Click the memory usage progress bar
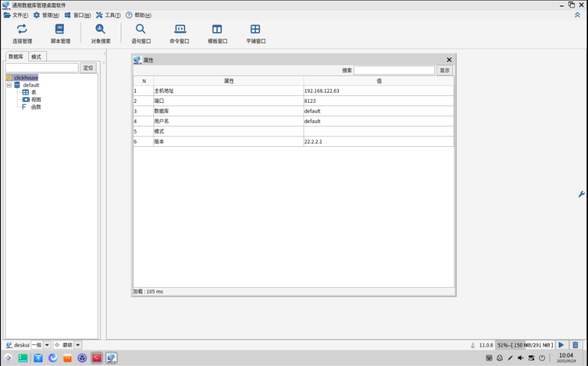The image size is (588, 366). [x=525, y=345]
